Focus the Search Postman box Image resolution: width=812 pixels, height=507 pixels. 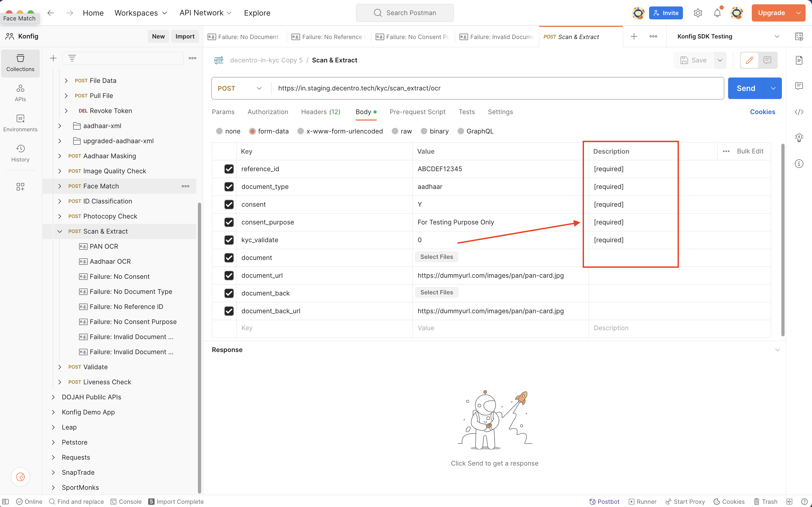(405, 13)
